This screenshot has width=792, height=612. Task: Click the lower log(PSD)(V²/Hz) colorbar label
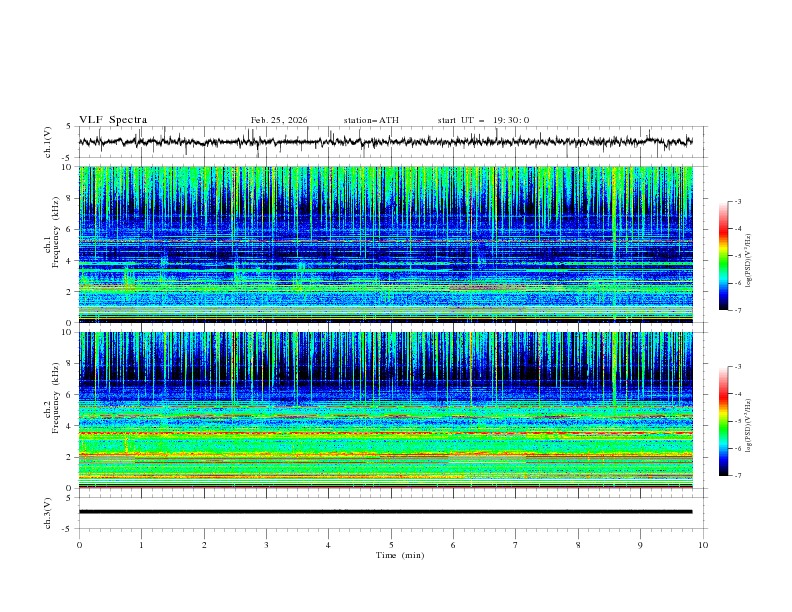click(748, 425)
